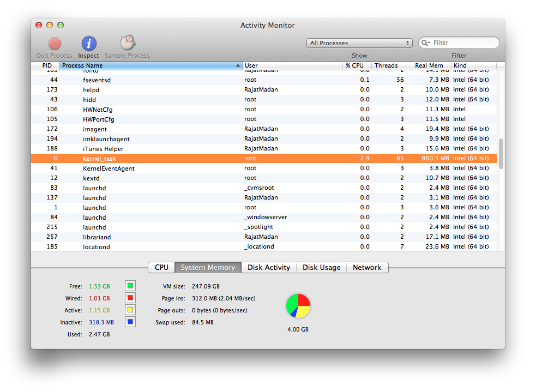The height and width of the screenshot is (392, 536).
Task: Select the kextd process row
Action: tap(264, 178)
